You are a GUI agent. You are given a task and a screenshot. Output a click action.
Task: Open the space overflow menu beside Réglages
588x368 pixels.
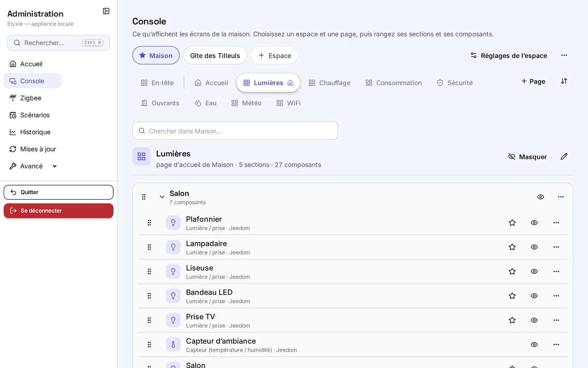click(x=564, y=55)
